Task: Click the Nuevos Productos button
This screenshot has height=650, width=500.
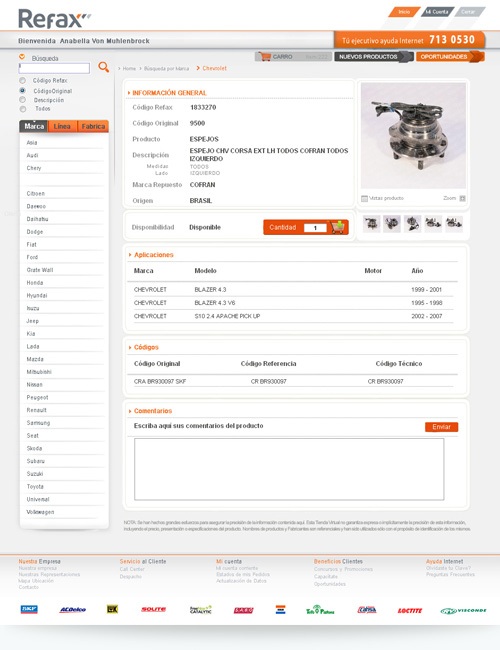Action: pyautogui.click(x=373, y=57)
